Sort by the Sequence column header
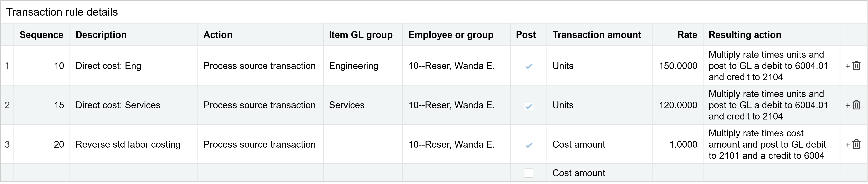Image resolution: width=868 pixels, height=184 pixels. (41, 35)
